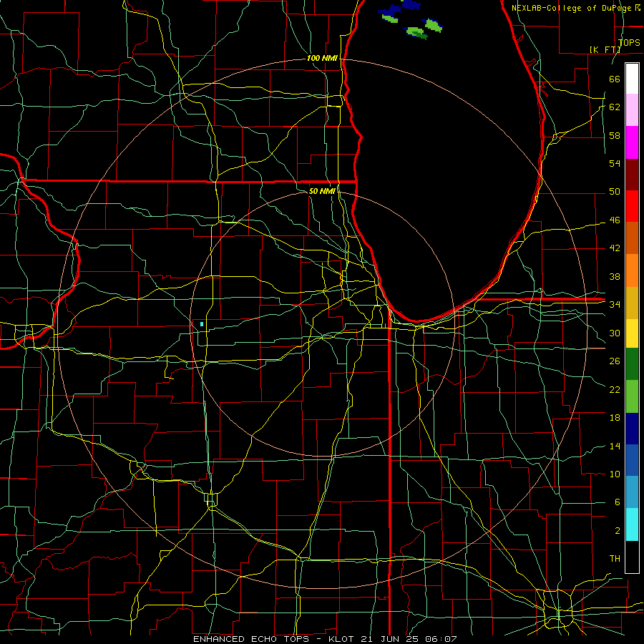Image resolution: width=644 pixels, height=644 pixels.
Task: Select the dark red legend color band
Action: pyautogui.click(x=632, y=174)
